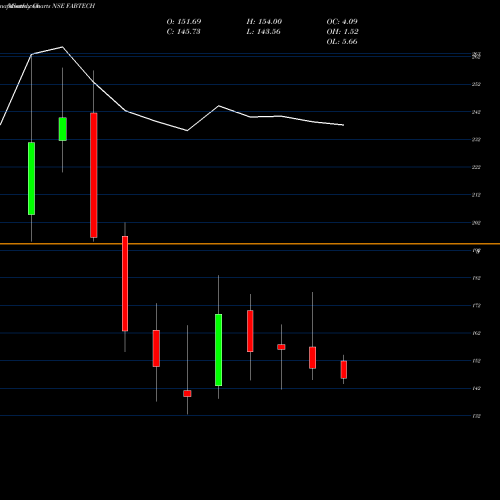Click the 142 price axis label

(476, 388)
